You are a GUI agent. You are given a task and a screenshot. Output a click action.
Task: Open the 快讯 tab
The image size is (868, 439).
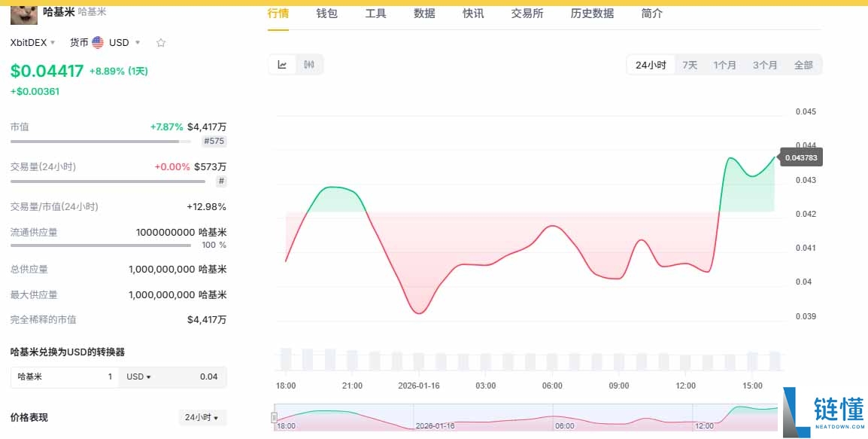tap(473, 14)
